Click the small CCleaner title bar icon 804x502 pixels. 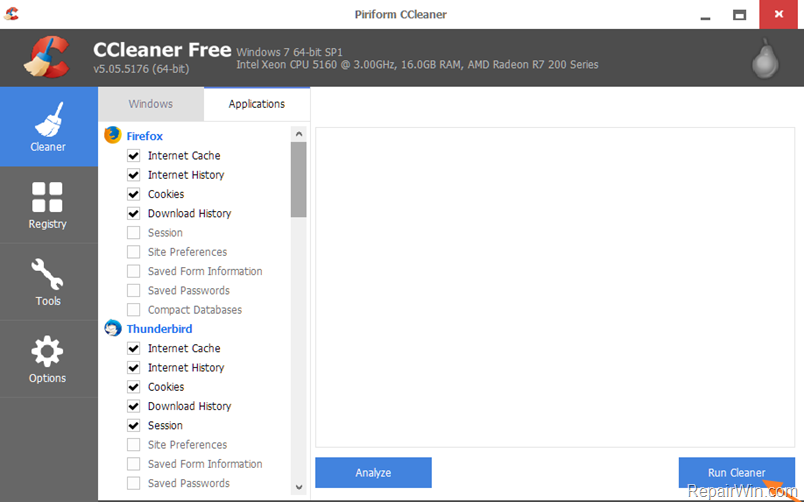click(x=11, y=14)
